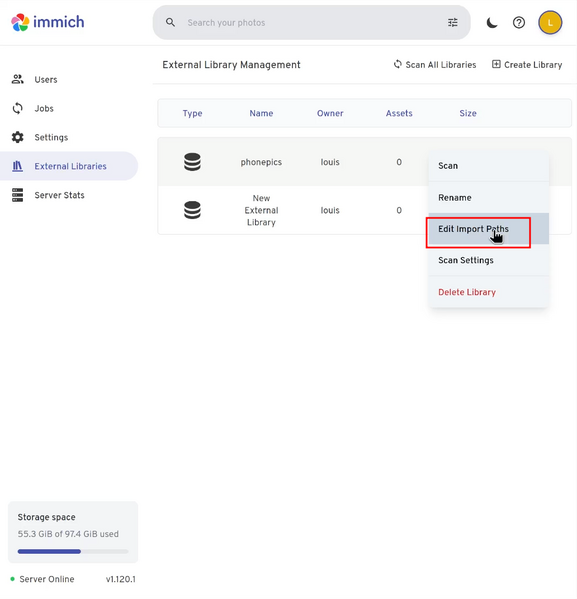Viewport: 577px width, 599px height.
Task: Toggle dark mode moon icon
Action: [x=492, y=23]
